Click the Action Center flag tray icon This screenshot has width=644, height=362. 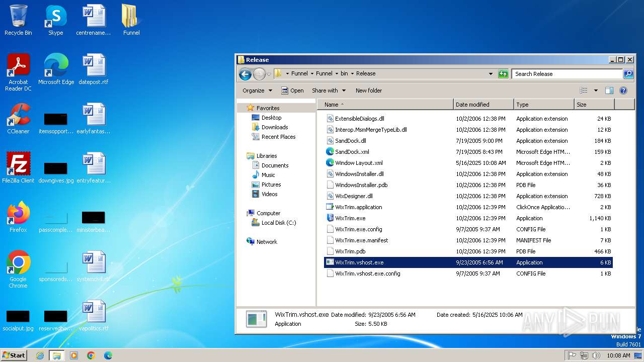572,355
